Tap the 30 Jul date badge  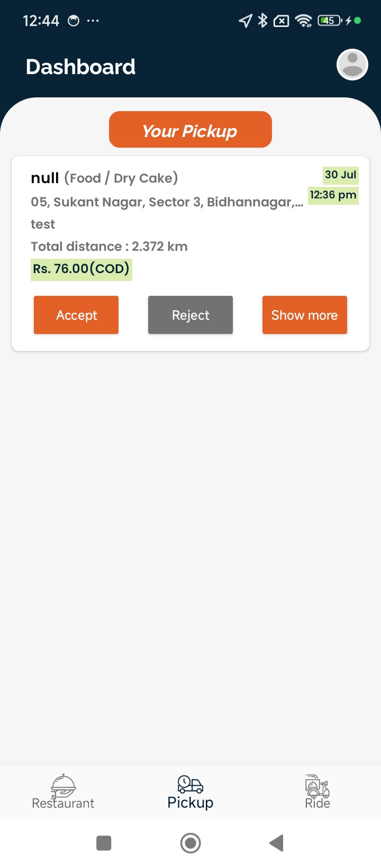pos(341,175)
